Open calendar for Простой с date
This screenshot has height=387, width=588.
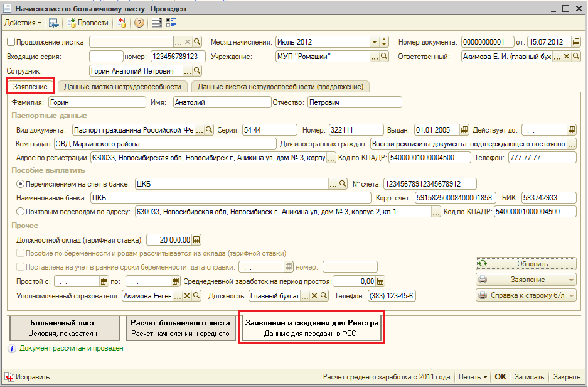click(x=104, y=281)
